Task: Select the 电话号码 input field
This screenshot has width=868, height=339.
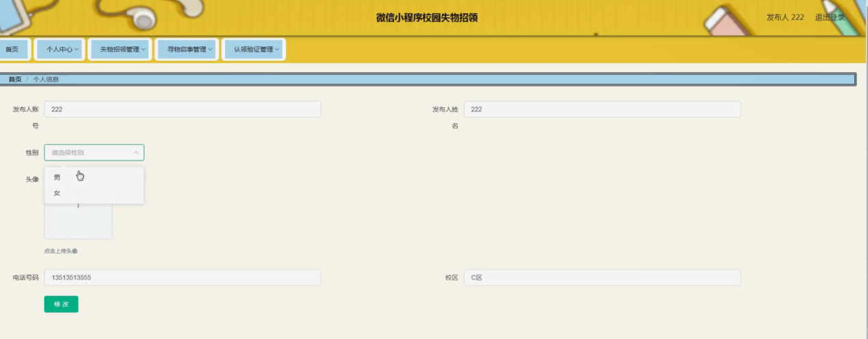Action: tap(182, 277)
